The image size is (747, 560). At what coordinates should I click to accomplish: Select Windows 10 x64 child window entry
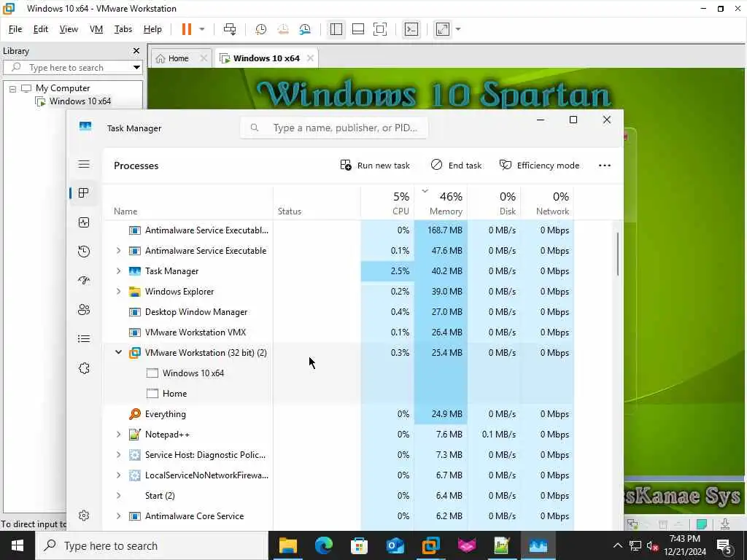[193, 373]
